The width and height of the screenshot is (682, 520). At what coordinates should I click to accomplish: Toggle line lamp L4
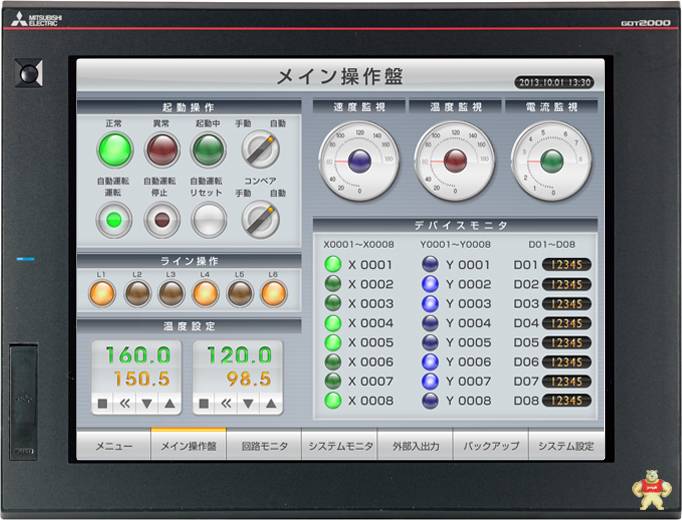coord(205,293)
